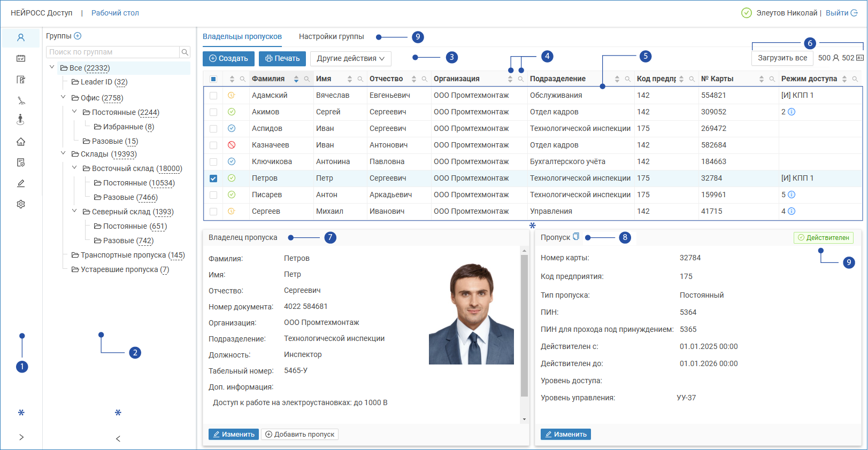Sort the table by the Имя column
868x450 pixels.
point(350,79)
